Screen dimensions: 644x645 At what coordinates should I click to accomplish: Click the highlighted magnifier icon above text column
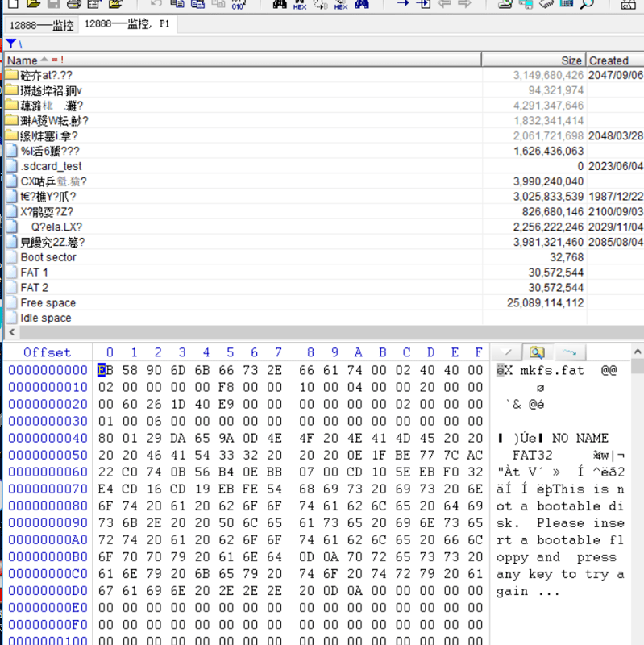[537, 352]
